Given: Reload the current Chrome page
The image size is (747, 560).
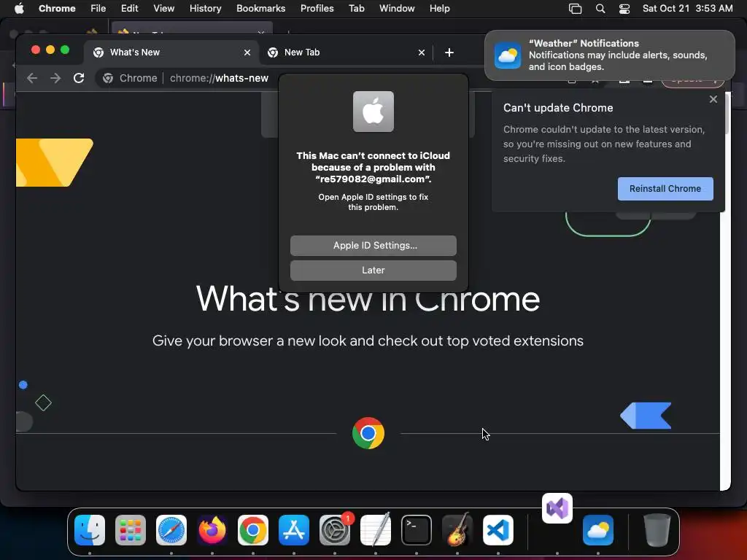Looking at the screenshot, I should (79, 78).
